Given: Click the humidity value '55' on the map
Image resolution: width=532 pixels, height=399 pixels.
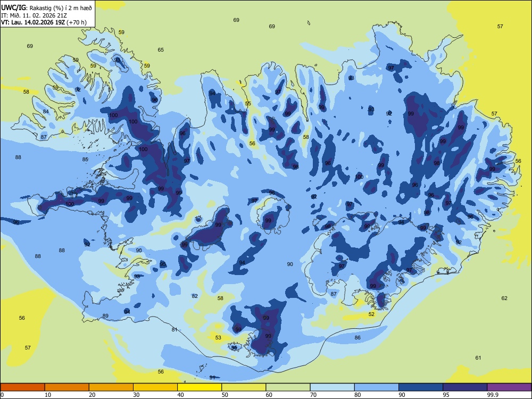Looking at the screenshot, I should (248, 104).
